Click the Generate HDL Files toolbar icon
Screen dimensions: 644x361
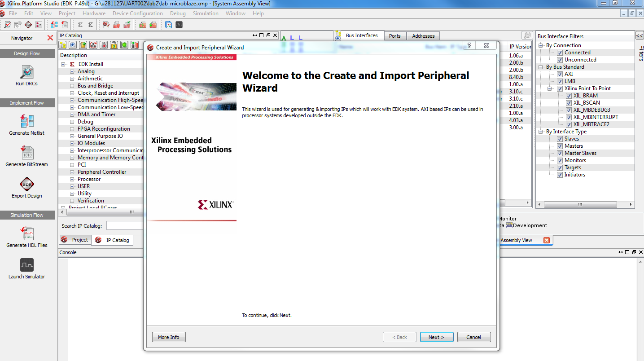coord(169,25)
